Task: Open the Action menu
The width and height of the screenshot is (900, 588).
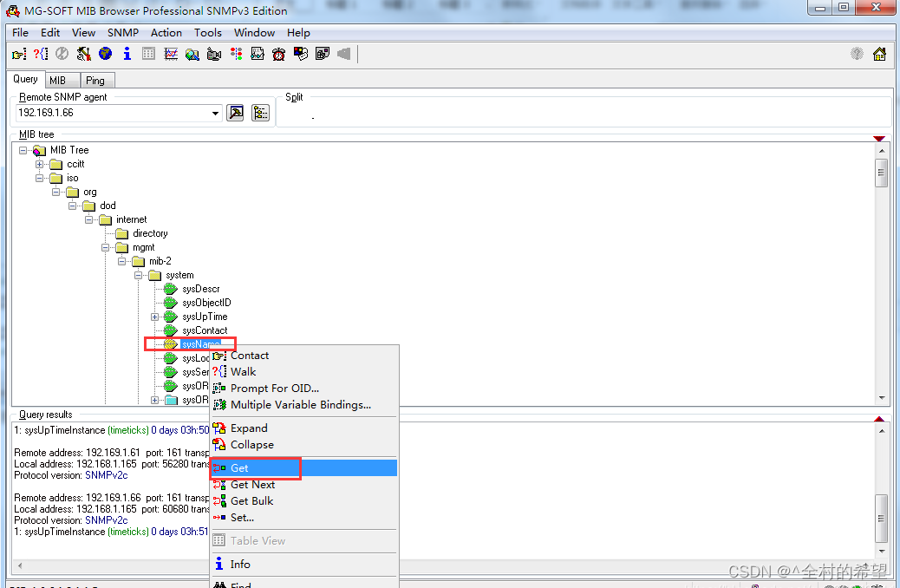Action: [x=166, y=33]
